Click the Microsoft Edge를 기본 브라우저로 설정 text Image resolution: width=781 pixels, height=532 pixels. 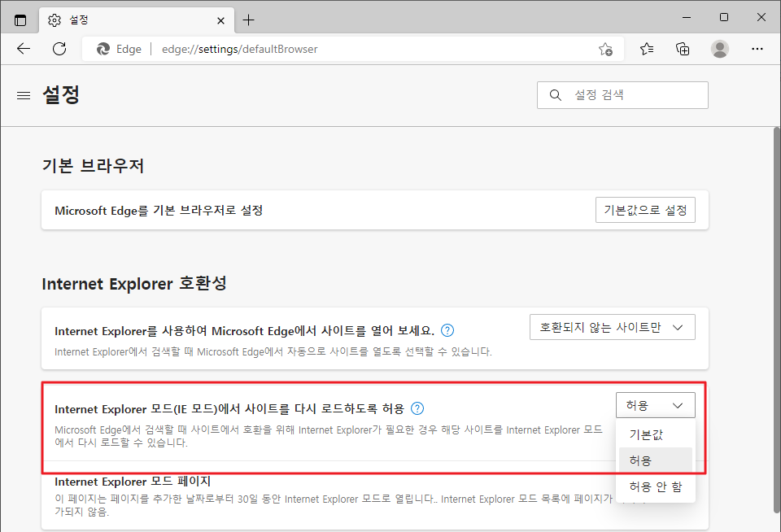pyautogui.click(x=159, y=210)
